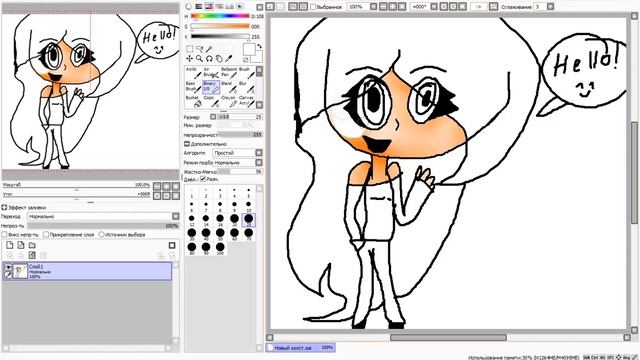
Task: Adjust the Непрозрачность brush opacity slider
Action: click(x=240, y=134)
